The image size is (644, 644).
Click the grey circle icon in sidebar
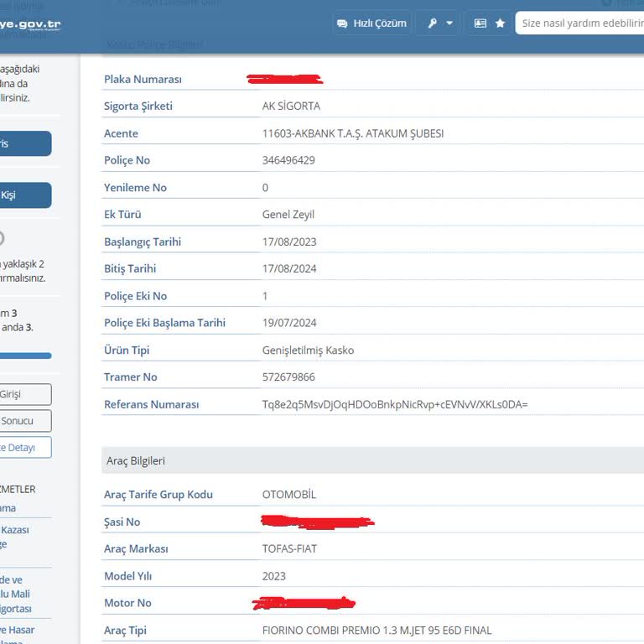coord(1,238)
